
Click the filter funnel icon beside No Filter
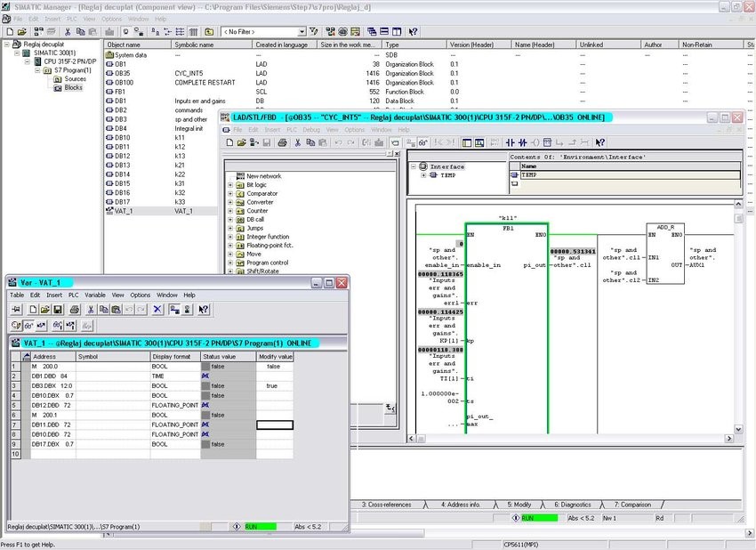click(x=314, y=32)
